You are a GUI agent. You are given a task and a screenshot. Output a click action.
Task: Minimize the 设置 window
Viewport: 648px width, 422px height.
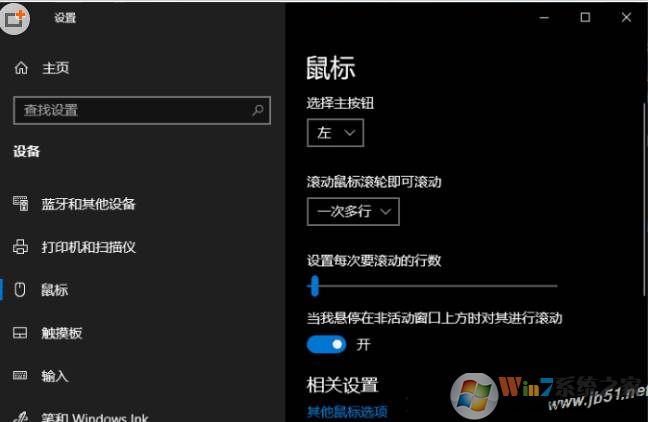point(544,17)
